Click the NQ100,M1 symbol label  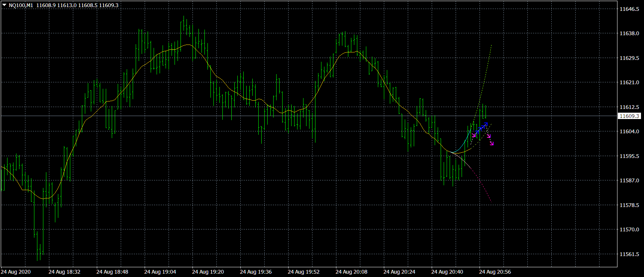pos(21,5)
